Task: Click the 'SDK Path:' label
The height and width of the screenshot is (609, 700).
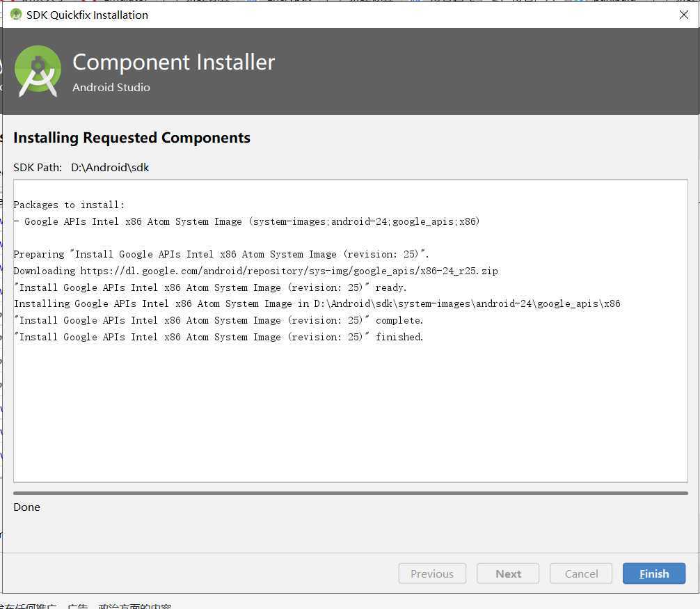Action: 38,168
